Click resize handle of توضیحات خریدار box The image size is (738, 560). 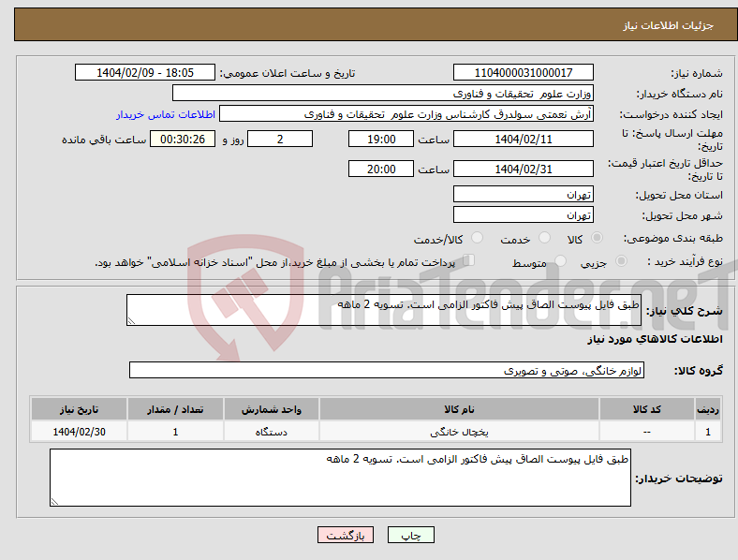pyautogui.click(x=54, y=502)
